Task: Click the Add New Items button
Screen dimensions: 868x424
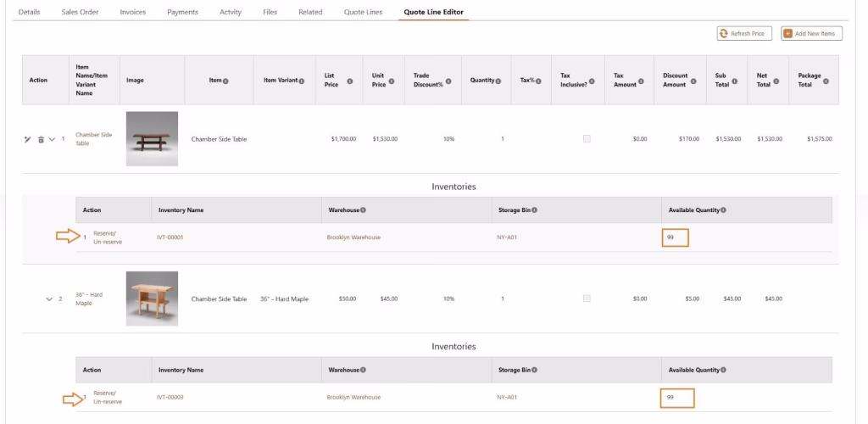Action: [x=811, y=34]
